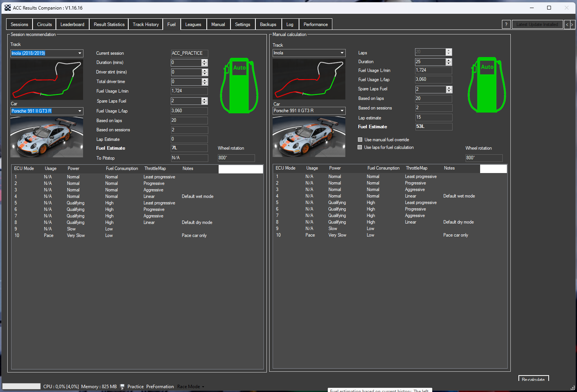Click the Latest Update Installed button

pyautogui.click(x=537, y=24)
